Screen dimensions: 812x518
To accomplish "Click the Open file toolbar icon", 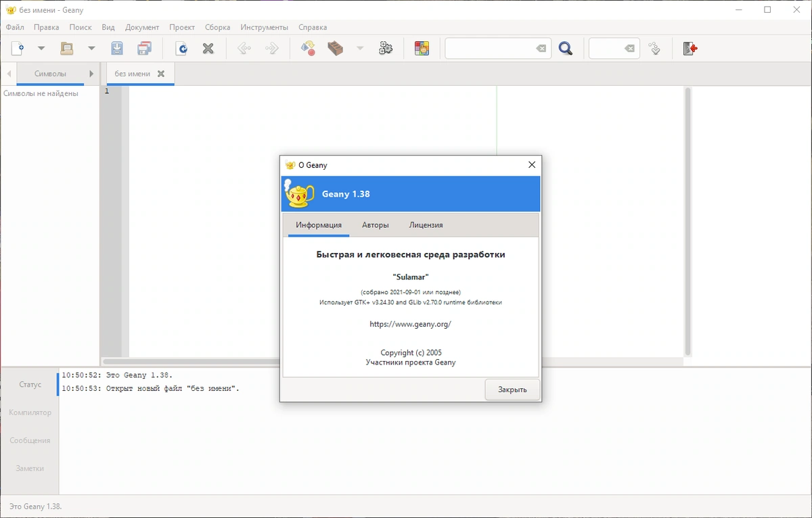I will [66, 49].
